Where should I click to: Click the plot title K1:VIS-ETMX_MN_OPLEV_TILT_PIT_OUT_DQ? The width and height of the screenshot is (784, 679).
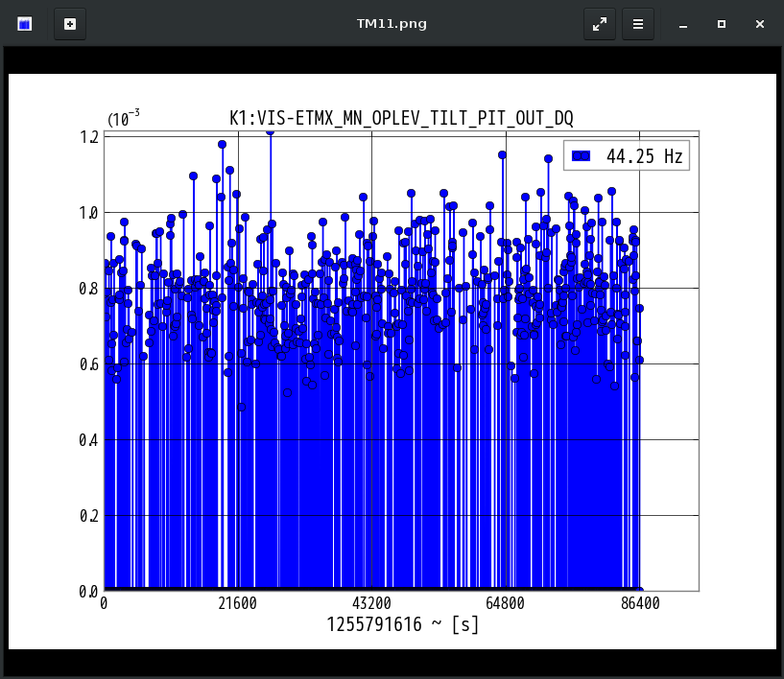(401, 118)
